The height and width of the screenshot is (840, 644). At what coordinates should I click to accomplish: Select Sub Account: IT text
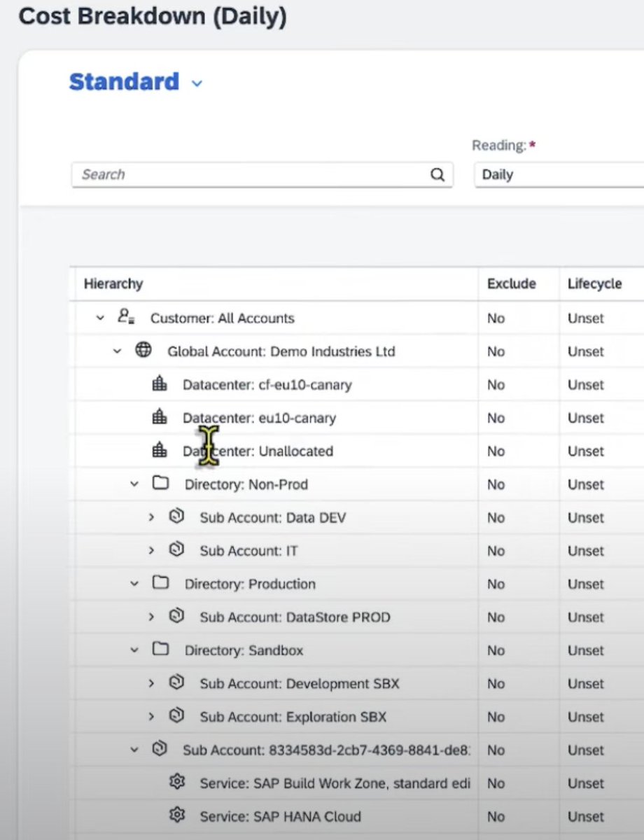[248, 551]
